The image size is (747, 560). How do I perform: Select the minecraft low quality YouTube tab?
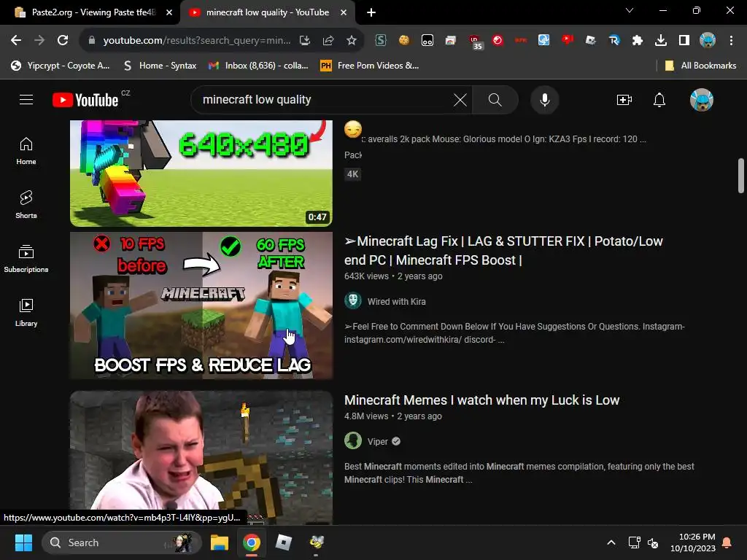(x=267, y=12)
